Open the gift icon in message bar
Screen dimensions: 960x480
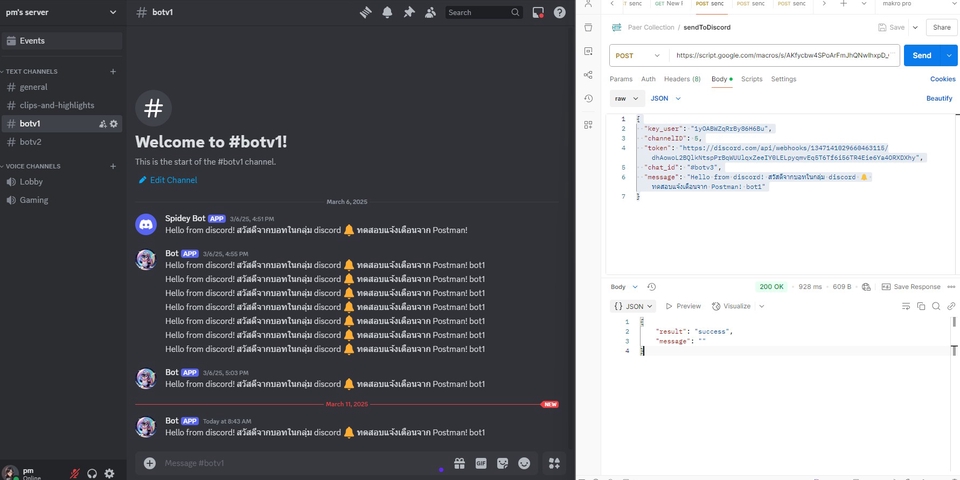tap(459, 463)
